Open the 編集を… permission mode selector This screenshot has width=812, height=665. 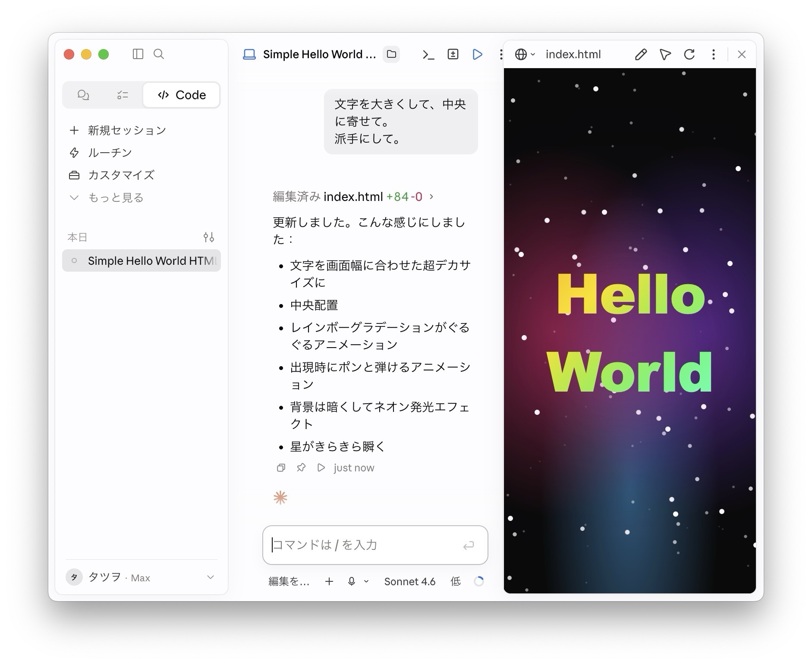coord(289,582)
